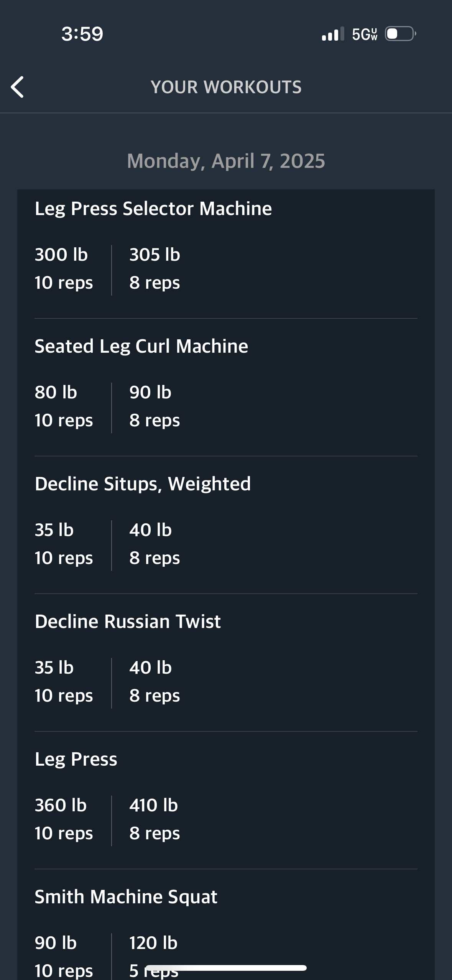
Task: Select the 90 lb leg curl set
Action: [155, 406]
